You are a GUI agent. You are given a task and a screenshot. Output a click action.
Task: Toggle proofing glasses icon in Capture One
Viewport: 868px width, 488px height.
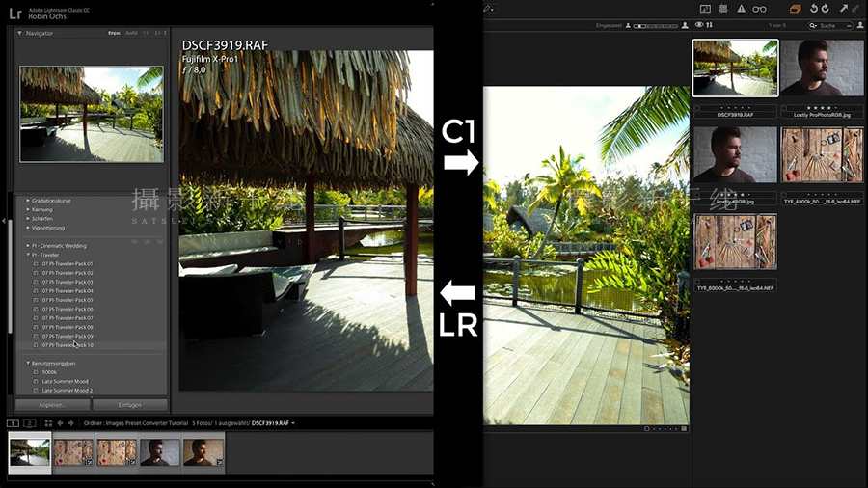tap(760, 9)
